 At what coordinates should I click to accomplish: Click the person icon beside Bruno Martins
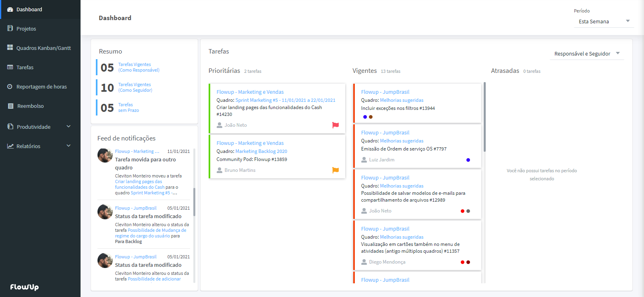coord(219,170)
